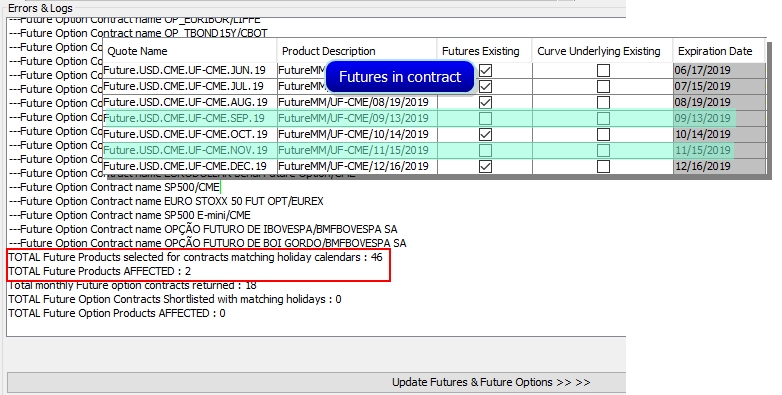Click FutureMM/UF-CME/10/14/2019 description cell
Viewport: 782px width, 395px height.
point(357,134)
